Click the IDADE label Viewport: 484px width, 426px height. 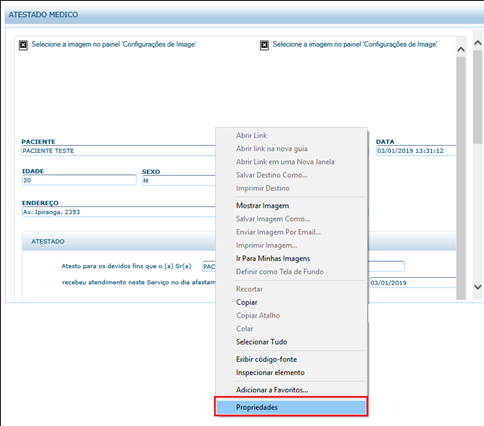point(33,171)
